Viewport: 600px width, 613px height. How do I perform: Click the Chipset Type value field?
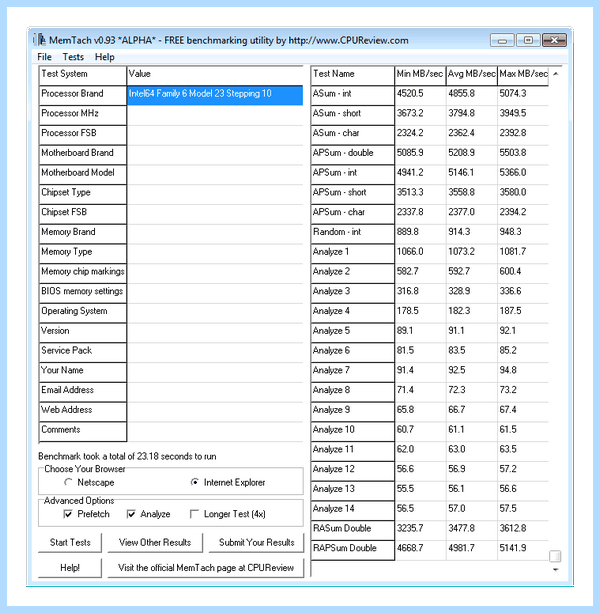click(215, 194)
